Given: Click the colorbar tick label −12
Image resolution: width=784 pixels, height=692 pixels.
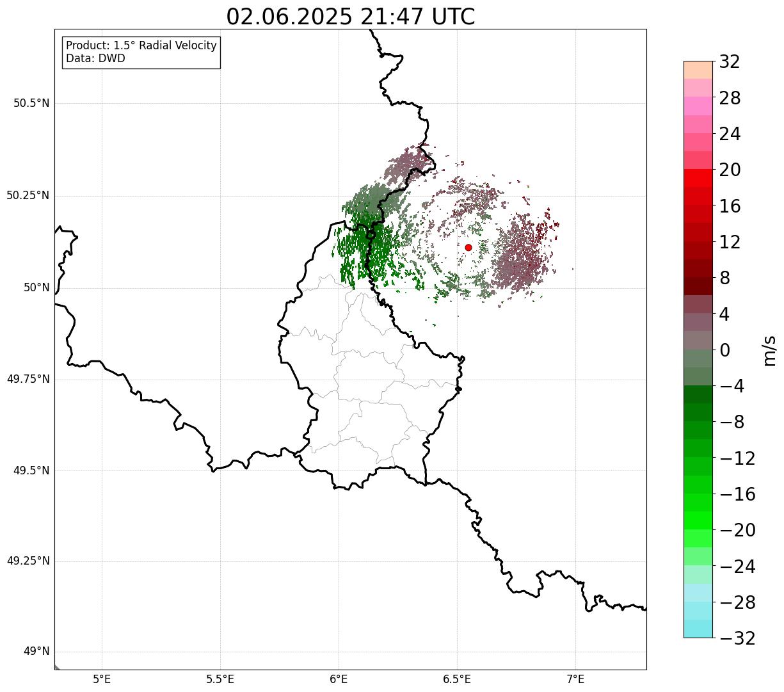Looking at the screenshot, I should tap(737, 458).
